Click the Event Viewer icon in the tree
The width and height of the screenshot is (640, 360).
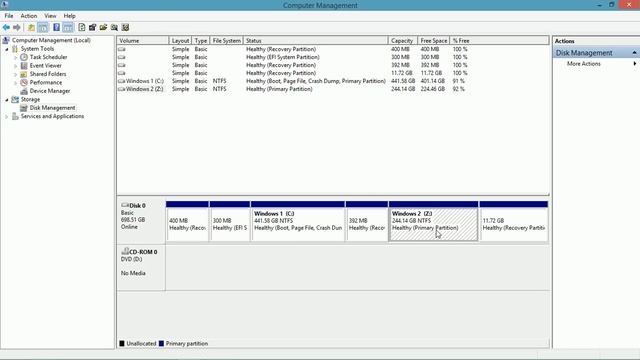click(24, 66)
